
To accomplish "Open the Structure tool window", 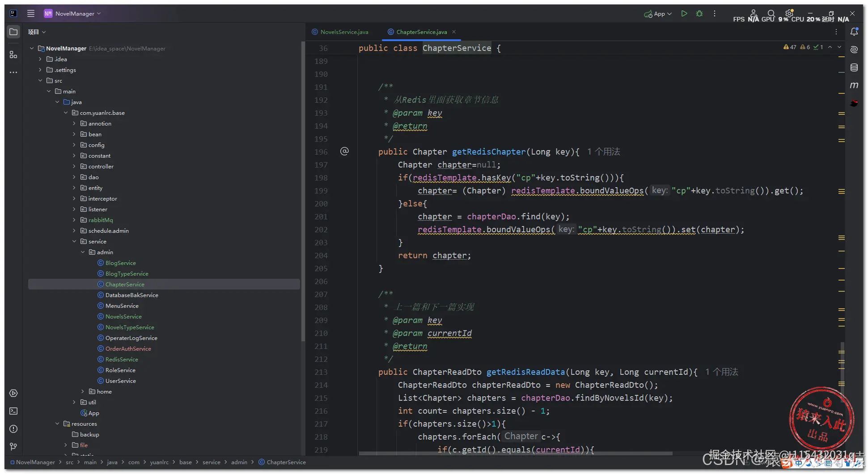I will point(13,55).
